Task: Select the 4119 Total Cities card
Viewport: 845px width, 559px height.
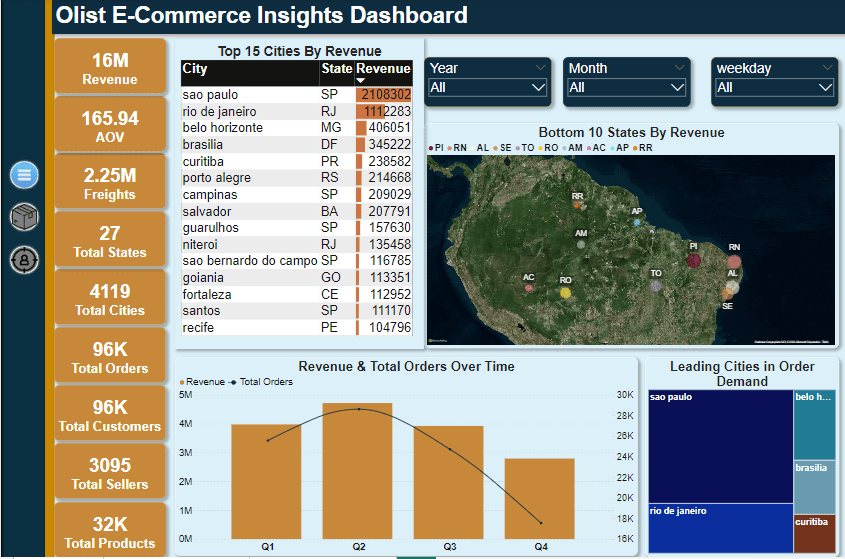Action: coord(110,298)
